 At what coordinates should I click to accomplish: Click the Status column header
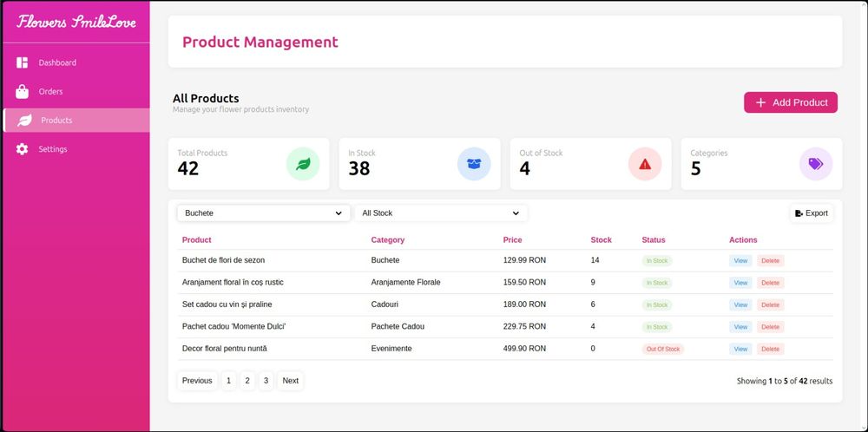click(x=654, y=239)
